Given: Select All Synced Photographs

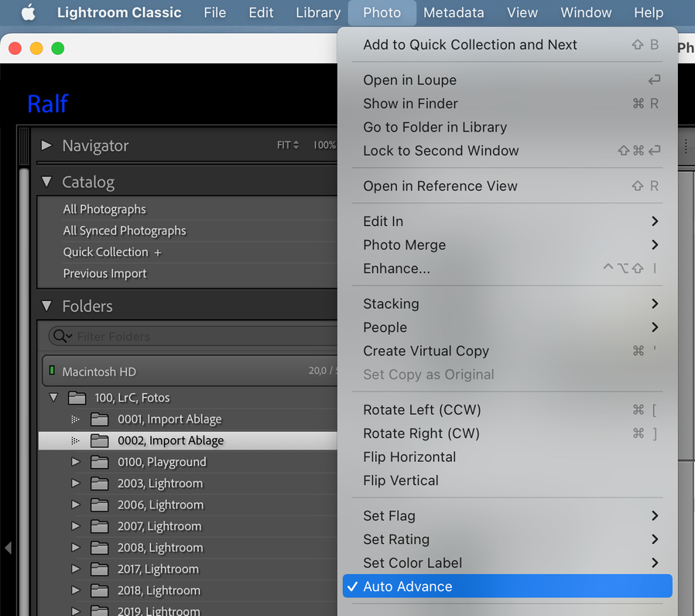Looking at the screenshot, I should 125,231.
